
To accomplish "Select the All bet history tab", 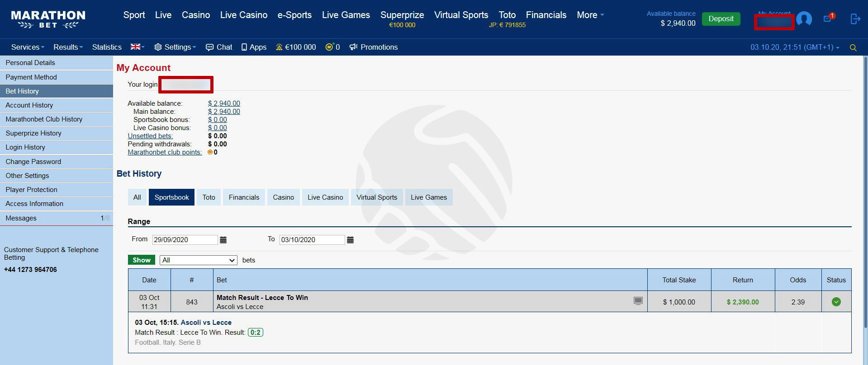I will (x=137, y=197).
